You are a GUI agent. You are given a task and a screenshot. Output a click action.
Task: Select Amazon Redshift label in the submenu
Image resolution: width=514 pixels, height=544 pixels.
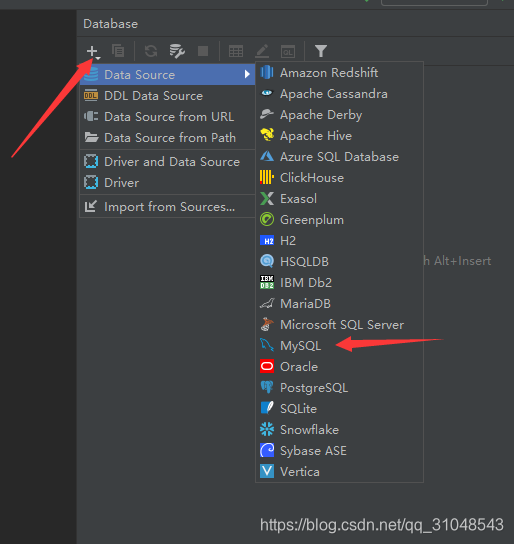tap(329, 73)
